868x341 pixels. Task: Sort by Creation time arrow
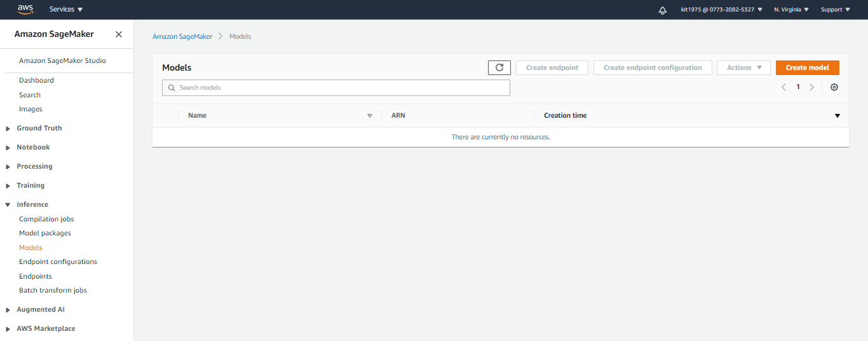coord(837,116)
